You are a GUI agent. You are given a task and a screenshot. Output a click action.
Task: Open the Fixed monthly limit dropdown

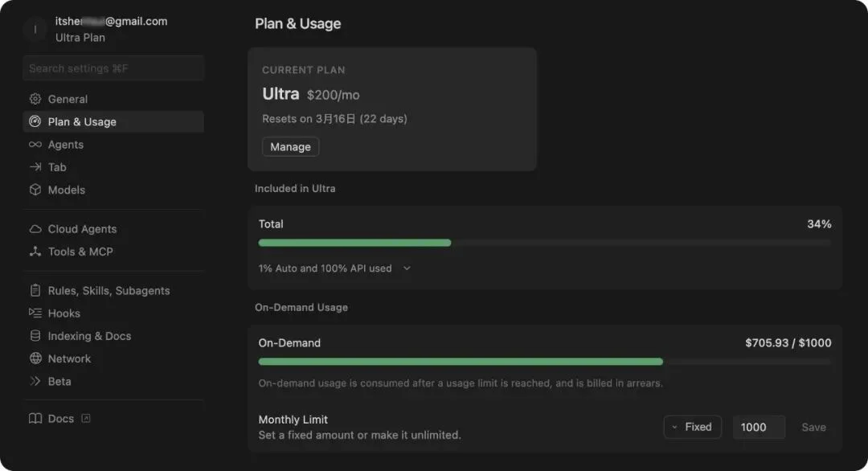tap(692, 427)
